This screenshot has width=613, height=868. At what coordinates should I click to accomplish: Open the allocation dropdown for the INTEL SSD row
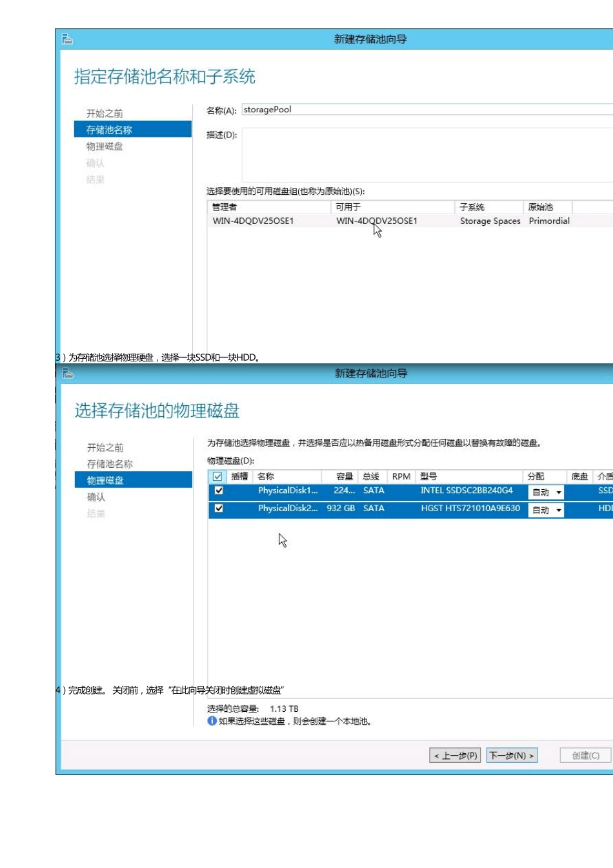[546, 492]
